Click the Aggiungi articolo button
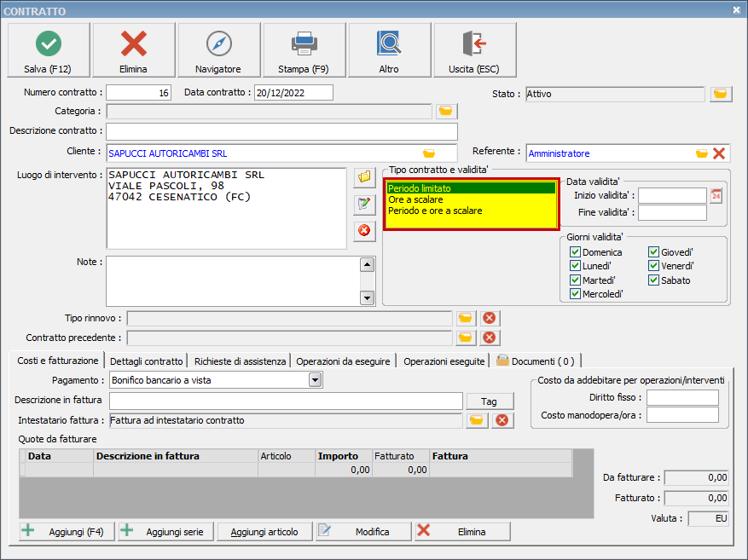 pyautogui.click(x=264, y=532)
